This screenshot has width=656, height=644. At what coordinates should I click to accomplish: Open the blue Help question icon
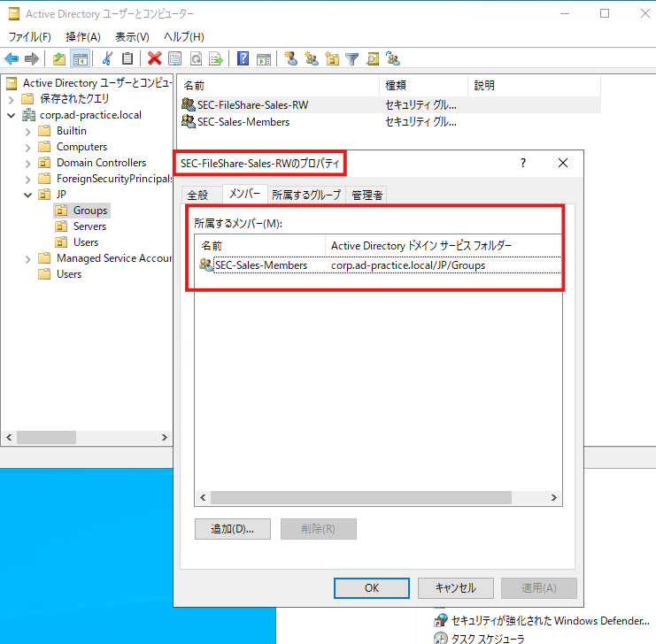tap(243, 59)
